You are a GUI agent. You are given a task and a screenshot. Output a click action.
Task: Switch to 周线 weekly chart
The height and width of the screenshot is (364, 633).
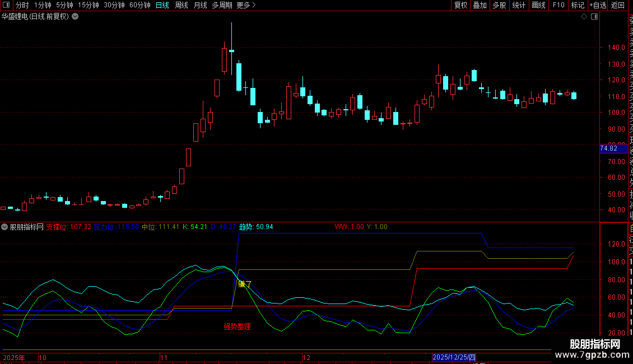click(x=181, y=5)
